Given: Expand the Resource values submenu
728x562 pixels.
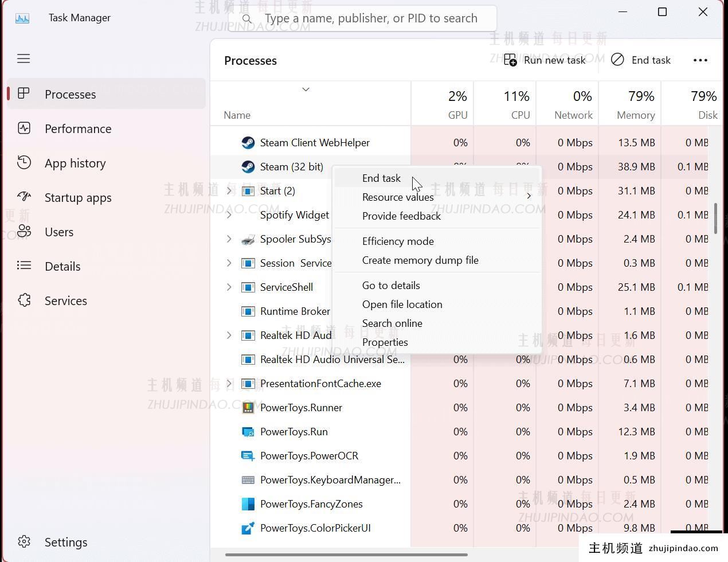Looking at the screenshot, I should pyautogui.click(x=398, y=197).
